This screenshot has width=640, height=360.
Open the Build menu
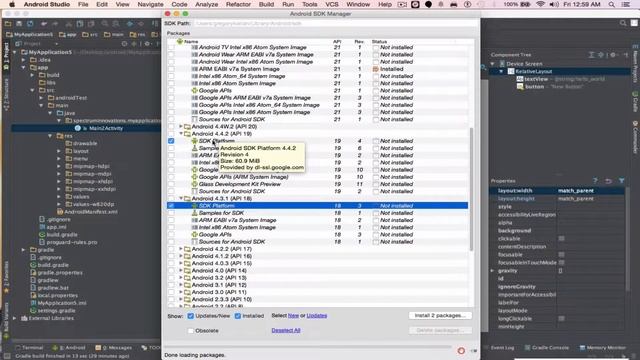[266, 4]
